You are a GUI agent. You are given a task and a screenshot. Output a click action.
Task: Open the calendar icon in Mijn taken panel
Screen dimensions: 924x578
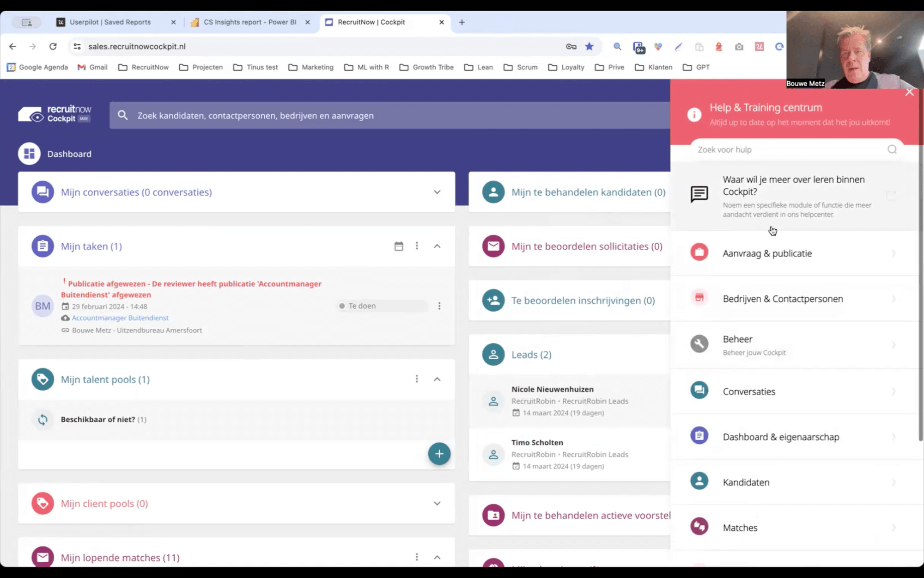pos(398,246)
